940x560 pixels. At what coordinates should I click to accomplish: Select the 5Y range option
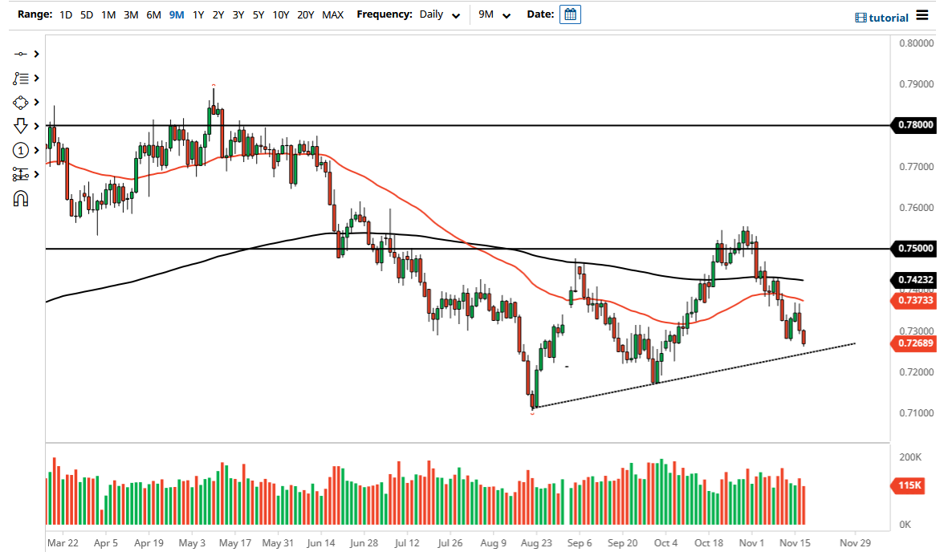257,14
